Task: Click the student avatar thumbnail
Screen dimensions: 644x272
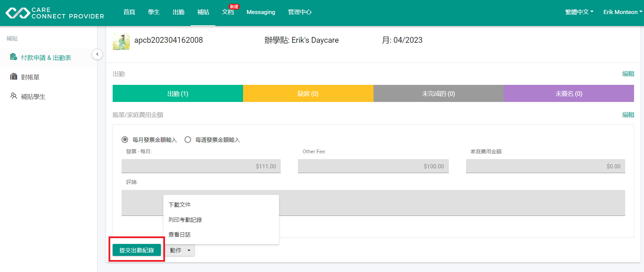Action: point(121,41)
